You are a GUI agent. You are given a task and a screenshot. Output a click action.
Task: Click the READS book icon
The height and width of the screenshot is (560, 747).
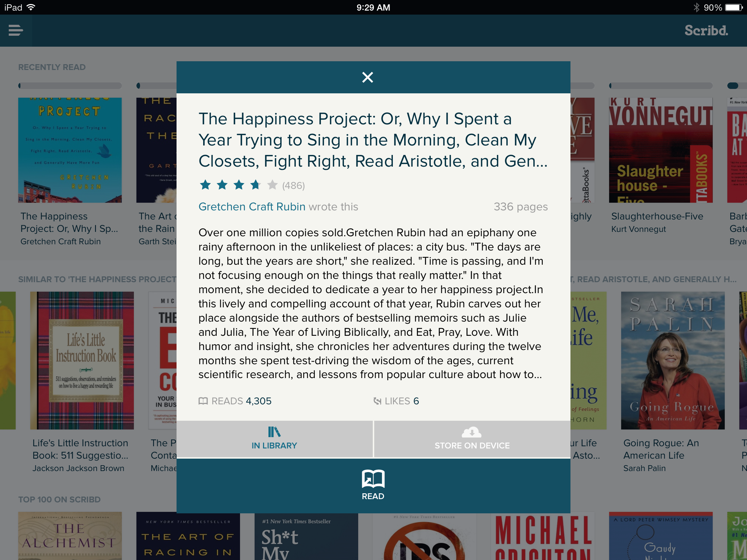click(x=203, y=401)
